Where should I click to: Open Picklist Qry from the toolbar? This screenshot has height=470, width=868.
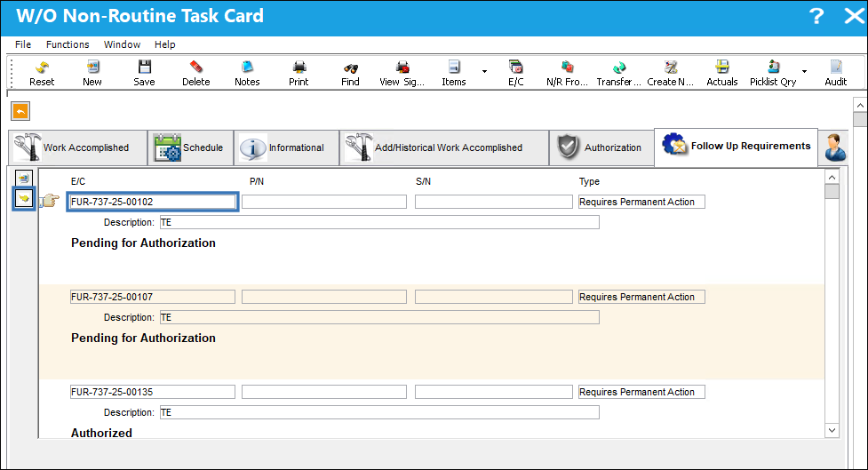[x=773, y=74]
